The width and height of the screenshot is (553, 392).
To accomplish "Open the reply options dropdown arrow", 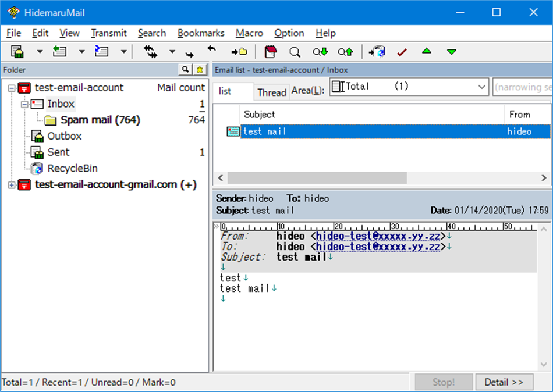I will tap(82, 52).
